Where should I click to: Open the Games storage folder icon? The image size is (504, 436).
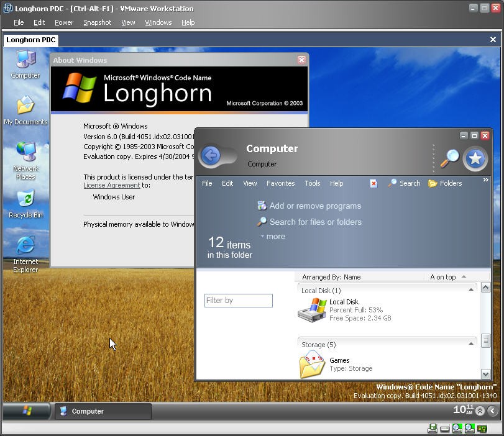[312, 364]
